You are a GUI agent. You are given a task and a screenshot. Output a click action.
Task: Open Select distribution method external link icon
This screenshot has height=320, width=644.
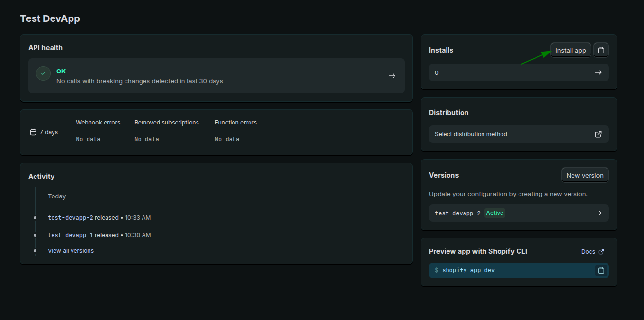(x=598, y=134)
